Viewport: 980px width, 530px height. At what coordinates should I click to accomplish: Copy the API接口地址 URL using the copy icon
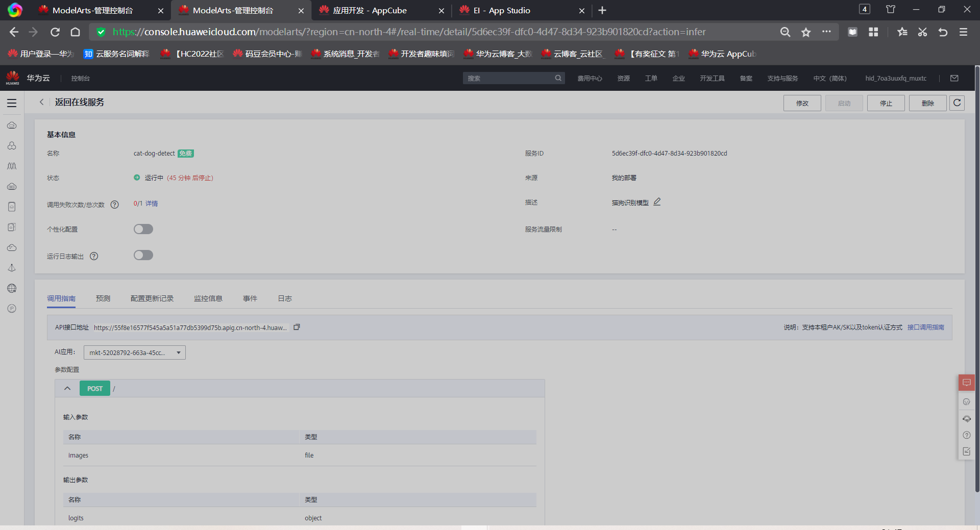coord(297,327)
